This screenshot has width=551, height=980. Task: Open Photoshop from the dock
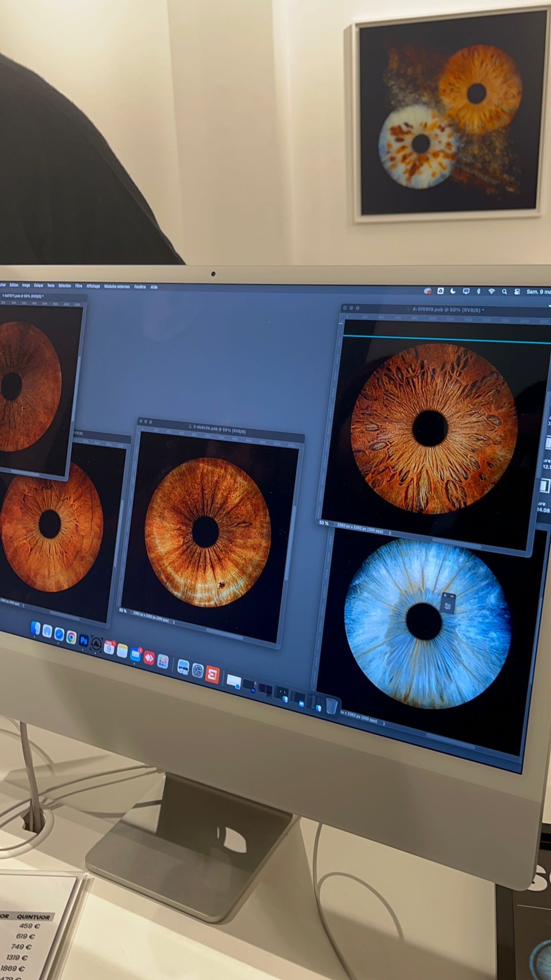[x=84, y=640]
